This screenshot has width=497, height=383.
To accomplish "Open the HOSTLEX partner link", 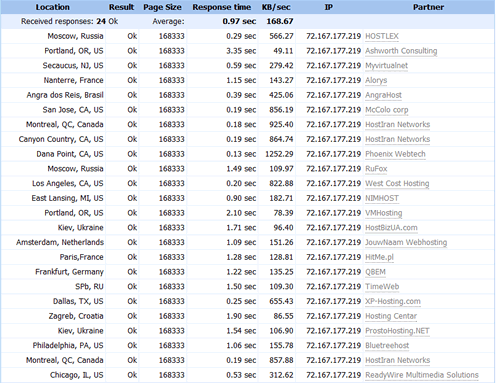I will (382, 36).
